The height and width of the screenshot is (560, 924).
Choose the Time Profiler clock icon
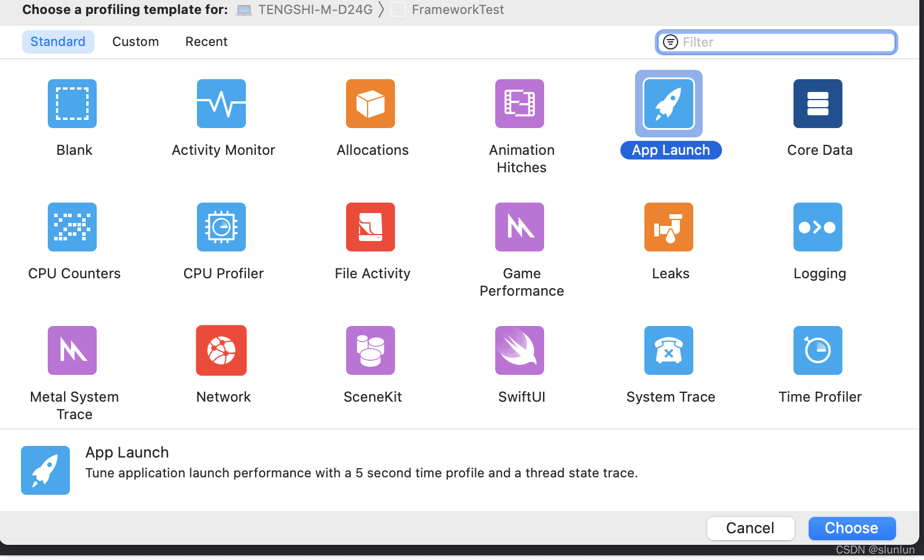pos(818,350)
